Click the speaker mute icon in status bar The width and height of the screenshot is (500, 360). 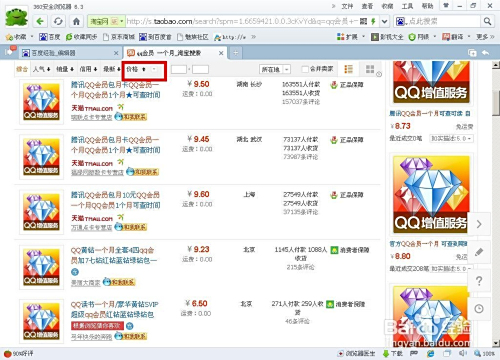point(463,353)
